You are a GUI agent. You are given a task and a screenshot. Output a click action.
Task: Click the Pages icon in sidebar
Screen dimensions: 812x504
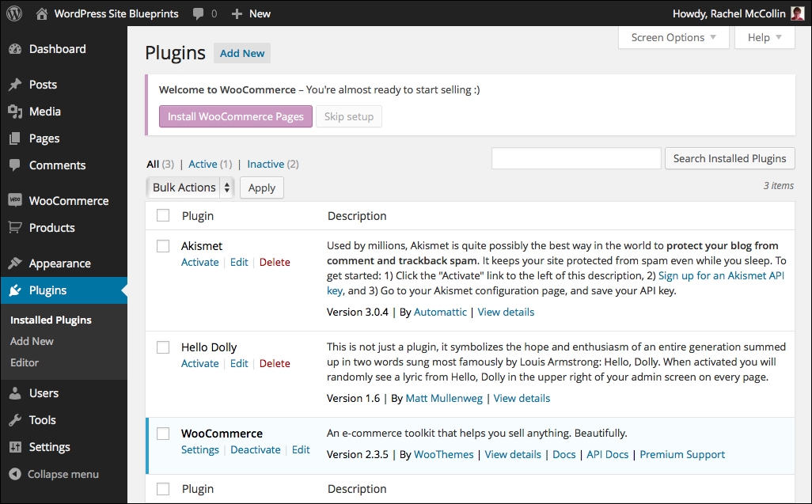(15, 138)
